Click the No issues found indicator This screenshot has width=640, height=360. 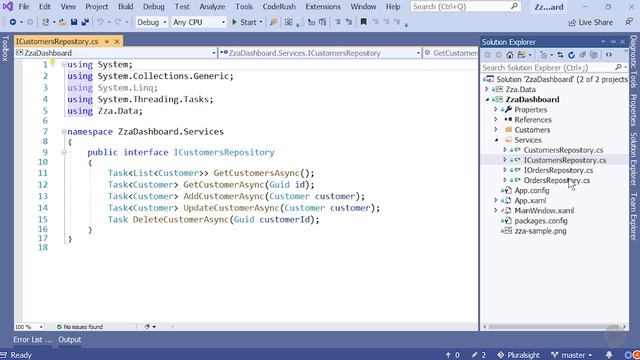coord(80,327)
